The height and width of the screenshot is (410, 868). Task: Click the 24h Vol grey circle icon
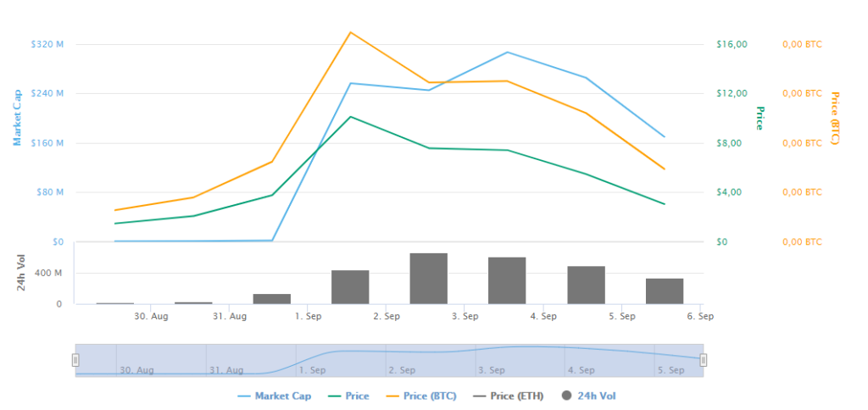point(567,396)
